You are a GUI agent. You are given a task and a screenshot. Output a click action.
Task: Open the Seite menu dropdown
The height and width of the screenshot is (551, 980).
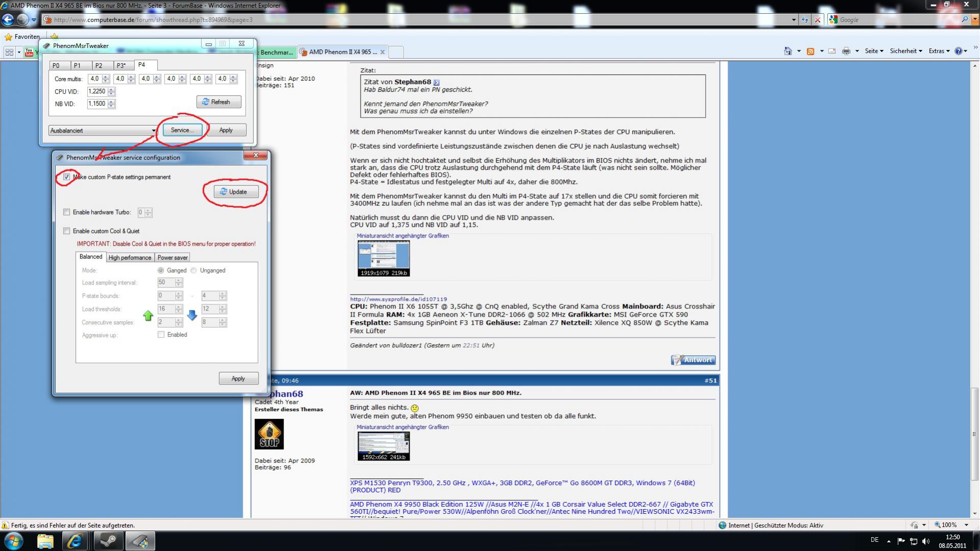[x=874, y=51]
